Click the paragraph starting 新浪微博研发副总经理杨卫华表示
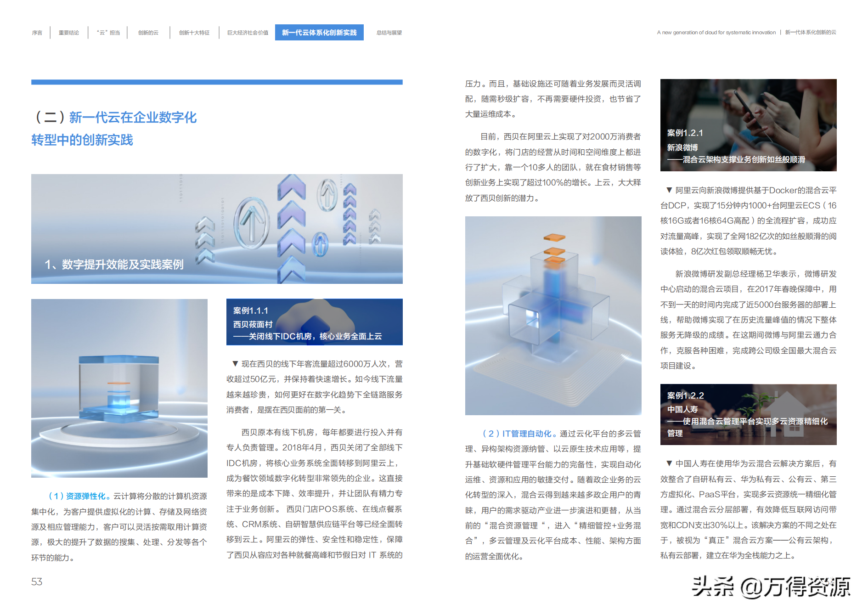 tap(749, 320)
